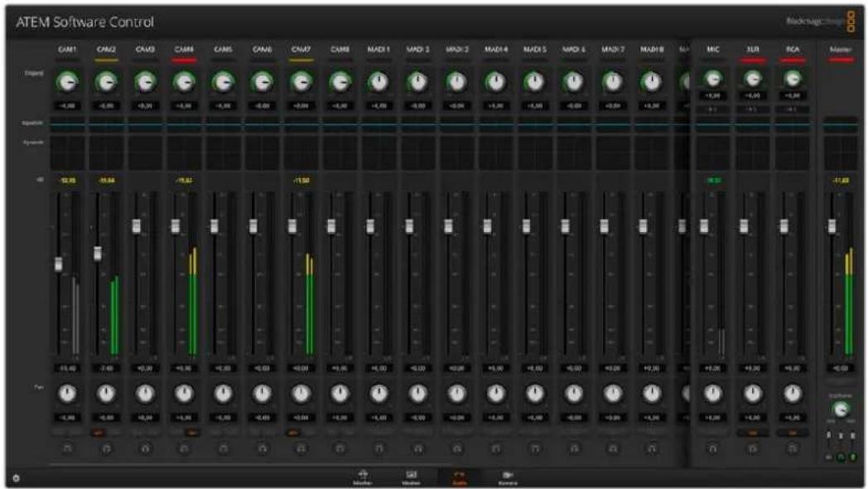Image resolution: width=868 pixels, height=489 pixels.
Task: Click the CAM4 input gain knob
Action: [x=185, y=82]
